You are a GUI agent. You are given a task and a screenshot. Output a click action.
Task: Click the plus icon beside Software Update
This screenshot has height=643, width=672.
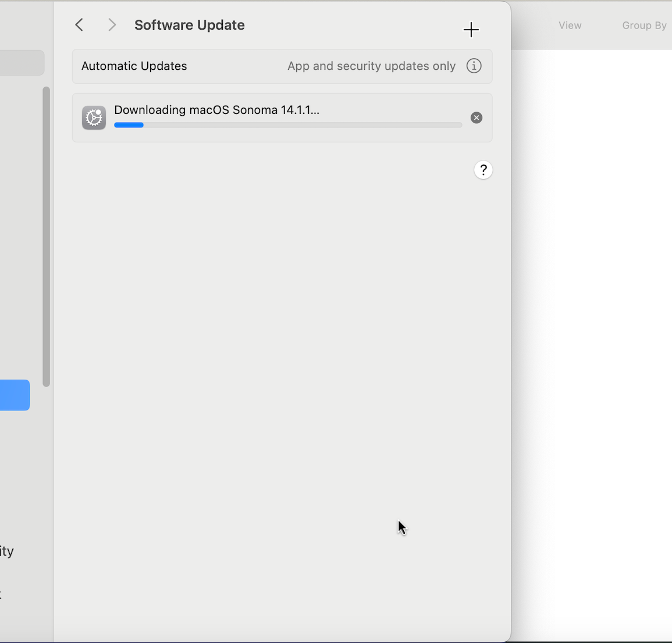471,30
